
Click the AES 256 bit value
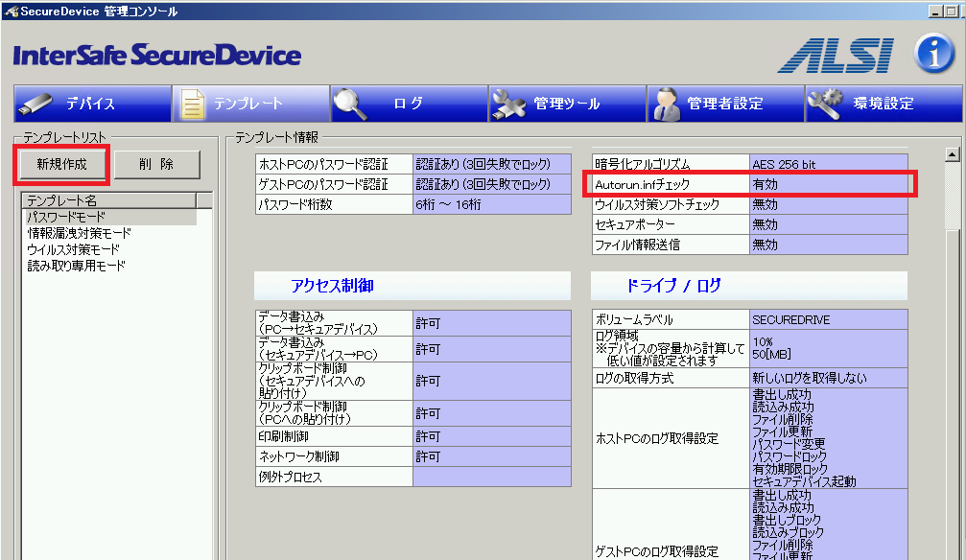coord(828,164)
